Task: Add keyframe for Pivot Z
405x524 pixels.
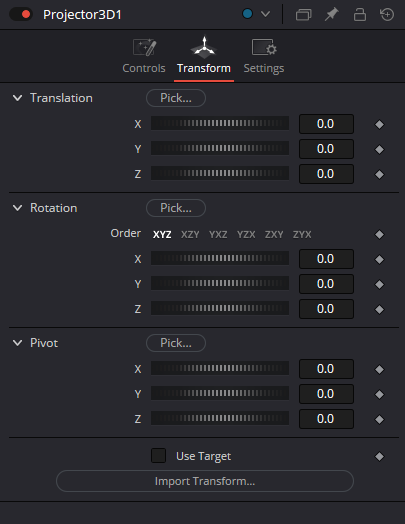Action: tap(379, 419)
